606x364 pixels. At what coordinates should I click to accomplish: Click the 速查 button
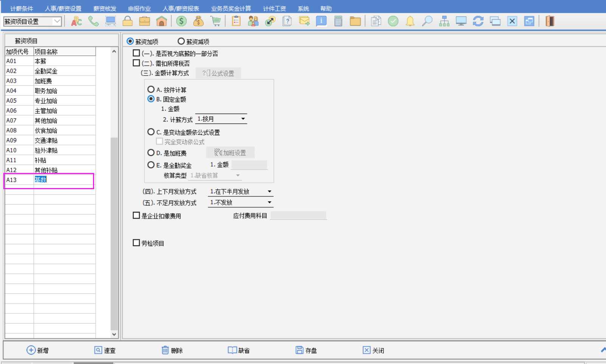(105, 350)
